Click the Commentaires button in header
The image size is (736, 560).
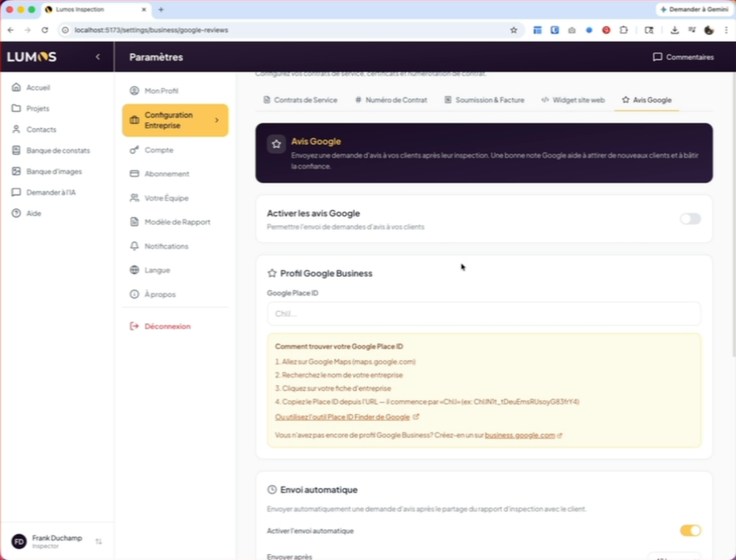(683, 57)
